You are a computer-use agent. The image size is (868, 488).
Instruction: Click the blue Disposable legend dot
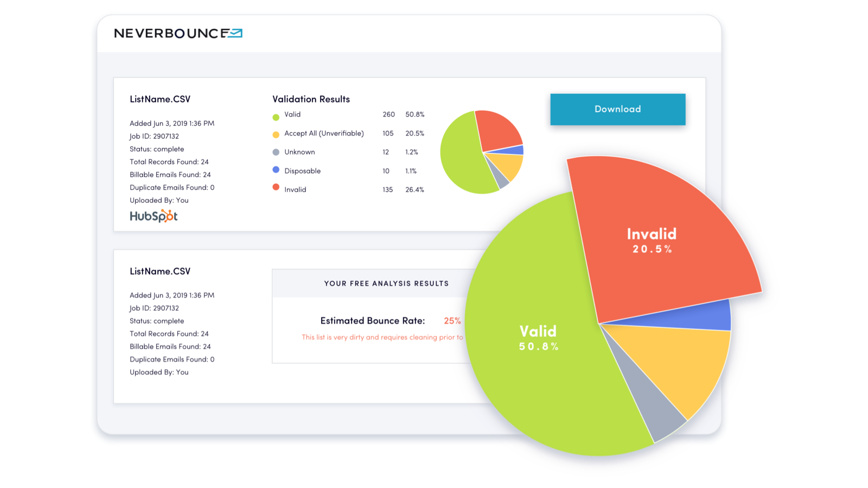tap(276, 171)
